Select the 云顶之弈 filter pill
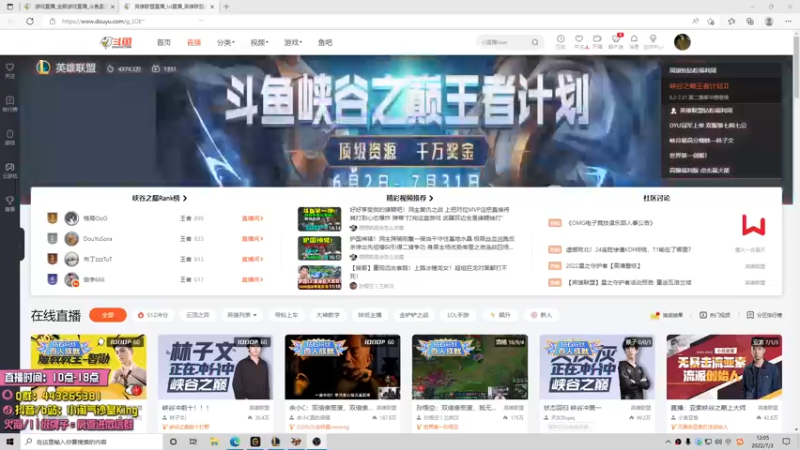Viewport: 800px width, 450px height. [x=197, y=315]
